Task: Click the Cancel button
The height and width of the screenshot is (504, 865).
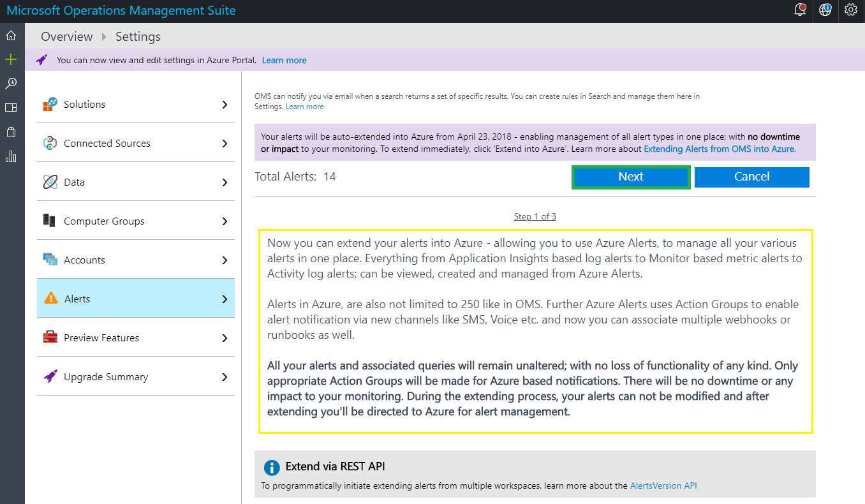Action: click(751, 177)
